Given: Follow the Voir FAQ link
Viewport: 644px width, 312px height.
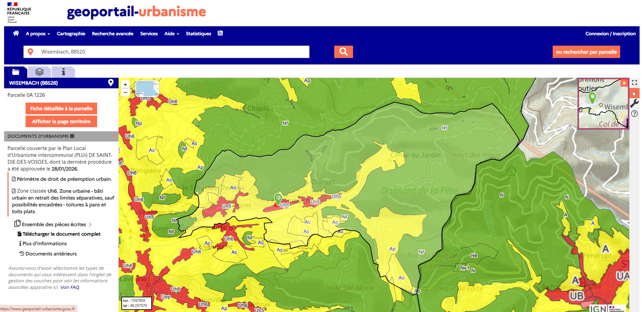Looking at the screenshot, I should [x=70, y=287].
